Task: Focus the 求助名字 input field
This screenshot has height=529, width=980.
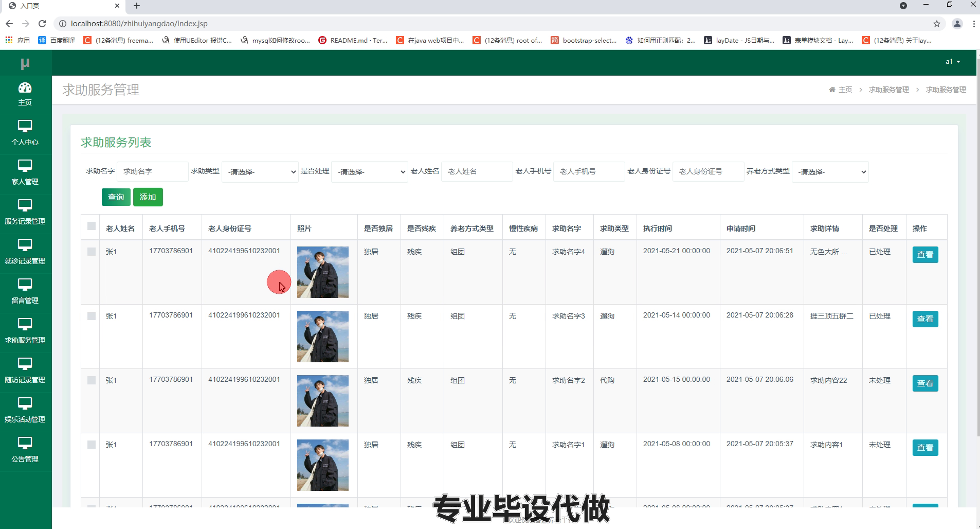Action: coord(153,171)
